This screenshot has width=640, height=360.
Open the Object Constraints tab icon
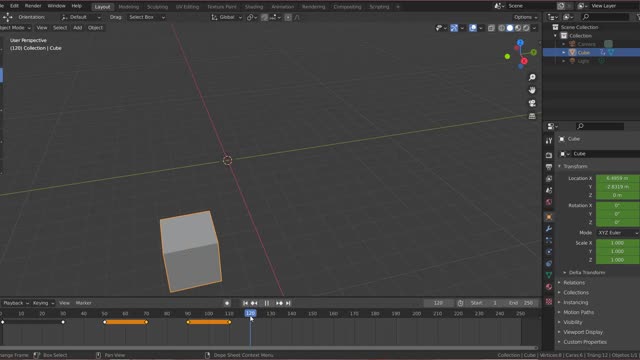(549, 263)
